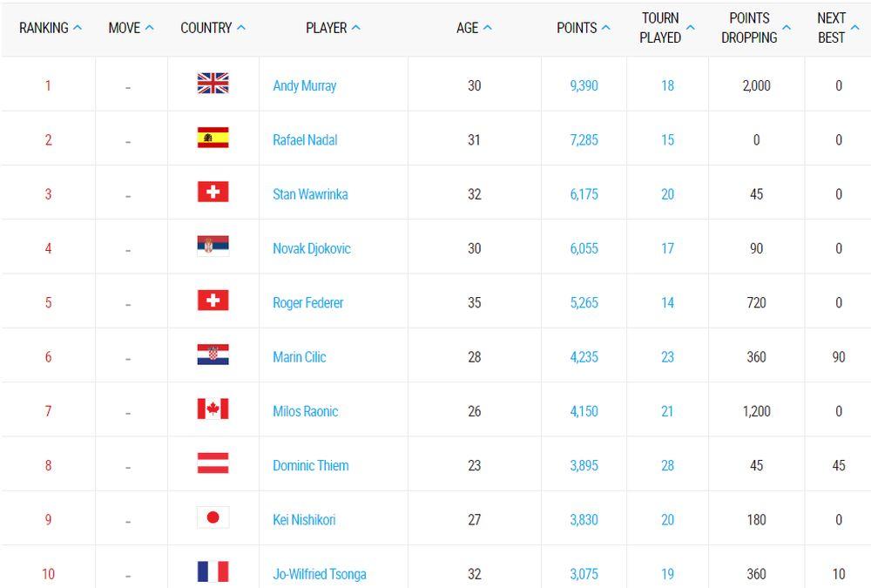The width and height of the screenshot is (871, 588).
Task: Open Kei Nishikori's player page
Action: 304,520
